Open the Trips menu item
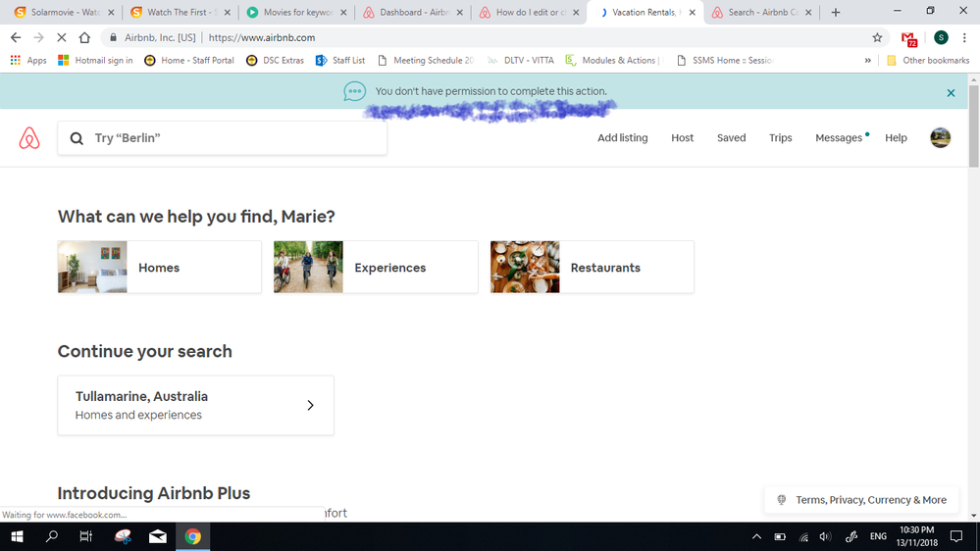The height and width of the screenshot is (551, 980). (x=780, y=138)
